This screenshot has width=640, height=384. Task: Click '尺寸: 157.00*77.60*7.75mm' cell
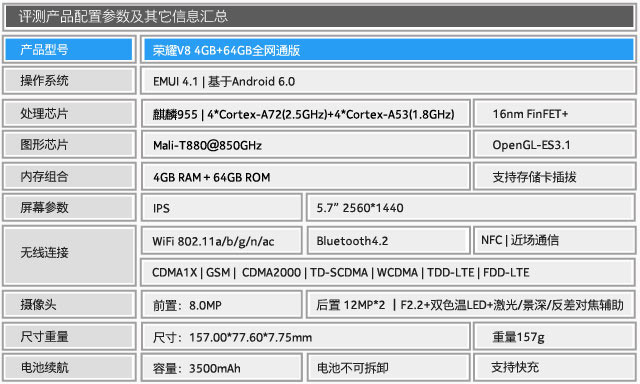(306, 336)
